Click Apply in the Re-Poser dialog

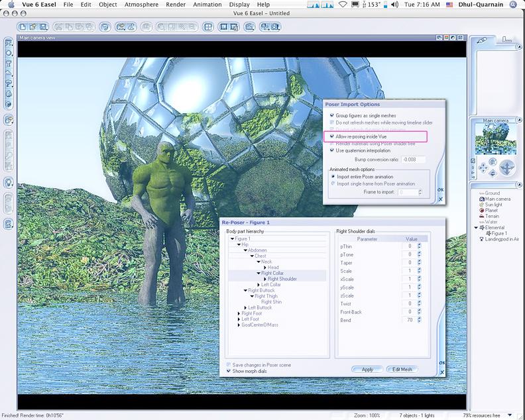(367, 370)
